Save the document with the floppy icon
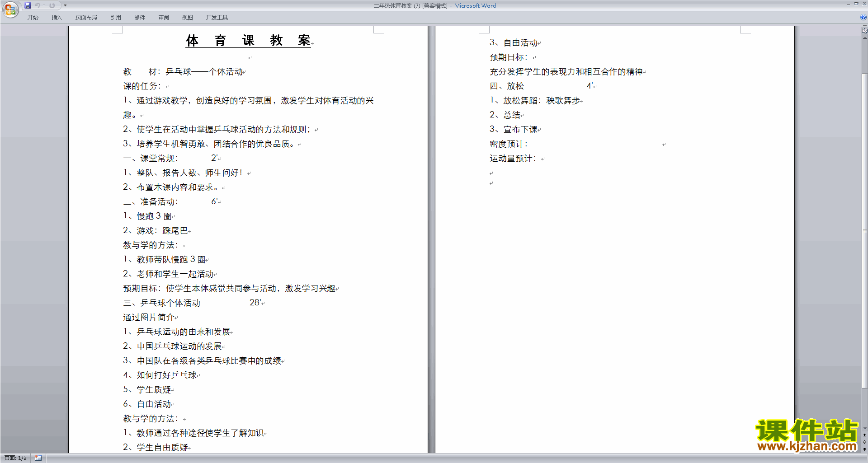 point(28,5)
